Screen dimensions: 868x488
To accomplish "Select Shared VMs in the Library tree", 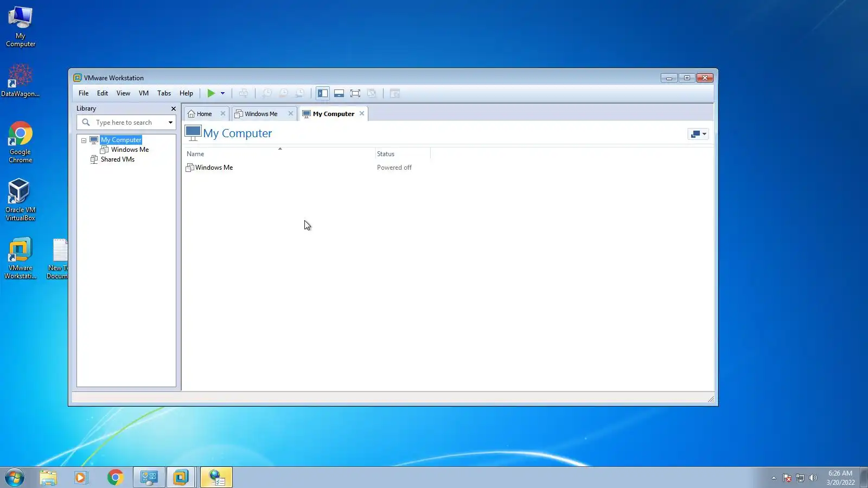I will [x=118, y=159].
